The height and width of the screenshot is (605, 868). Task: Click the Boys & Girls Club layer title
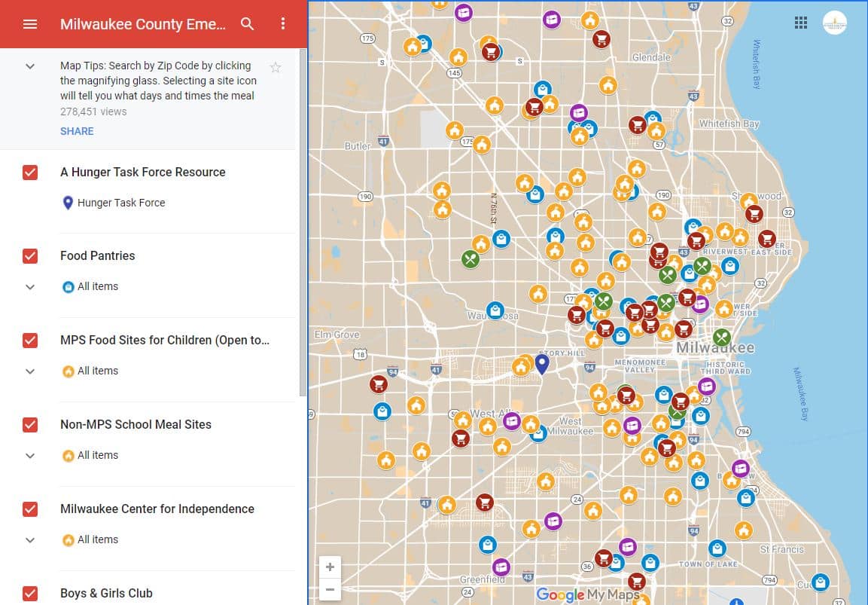pyautogui.click(x=106, y=594)
